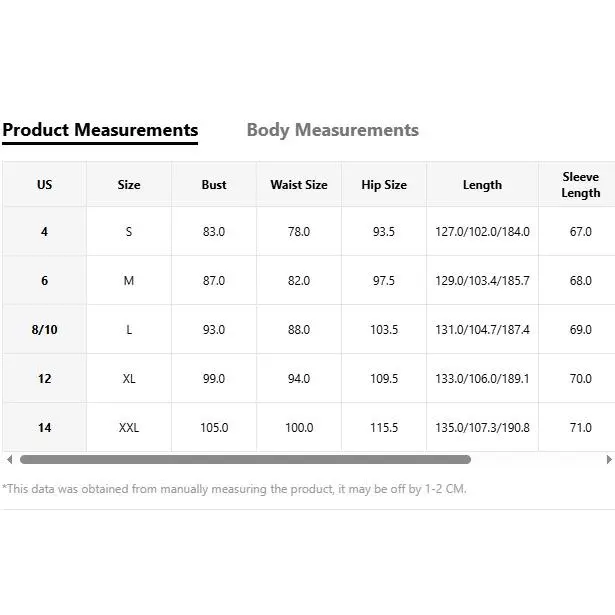Image resolution: width=615 pixels, height=615 pixels.
Task: Click the US column header
Action: click(44, 185)
